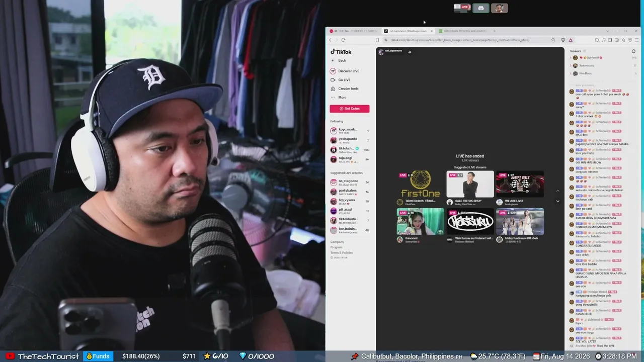Image resolution: width=644 pixels, height=362 pixels.
Task: Click the browser back arrow
Action: 331,40
